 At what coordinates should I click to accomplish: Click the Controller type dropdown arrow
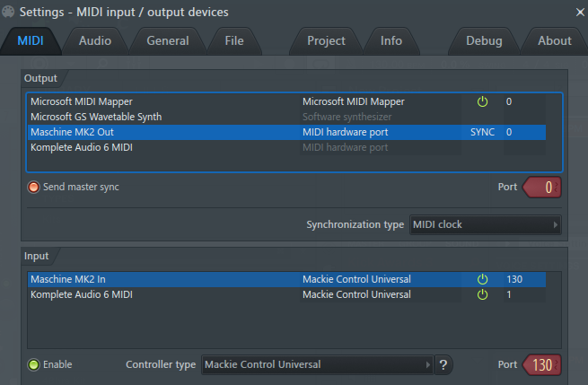coord(427,364)
